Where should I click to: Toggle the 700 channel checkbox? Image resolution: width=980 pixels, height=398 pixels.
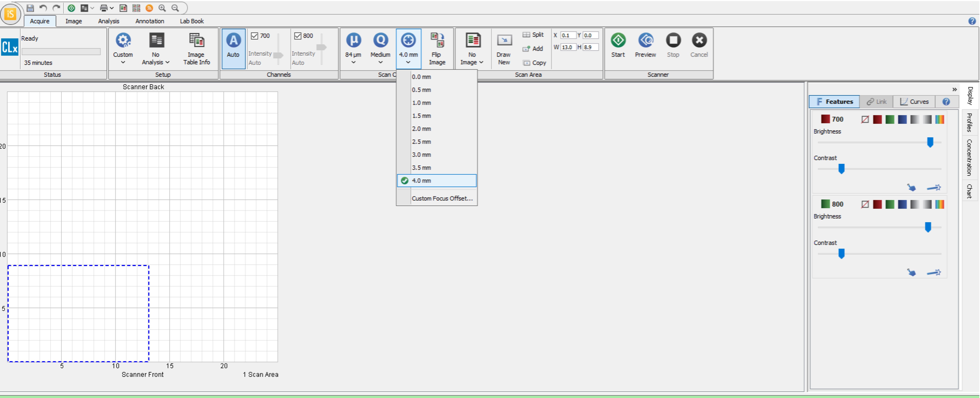255,36
